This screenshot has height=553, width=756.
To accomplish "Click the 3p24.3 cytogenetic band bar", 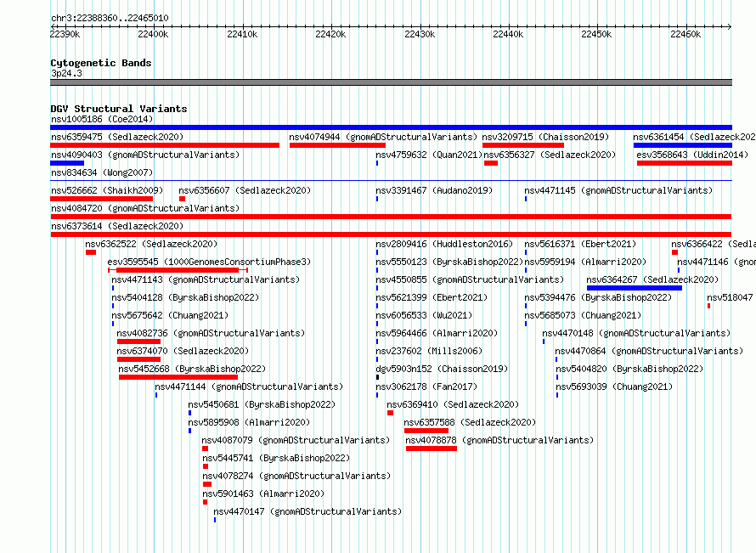I will [x=391, y=82].
